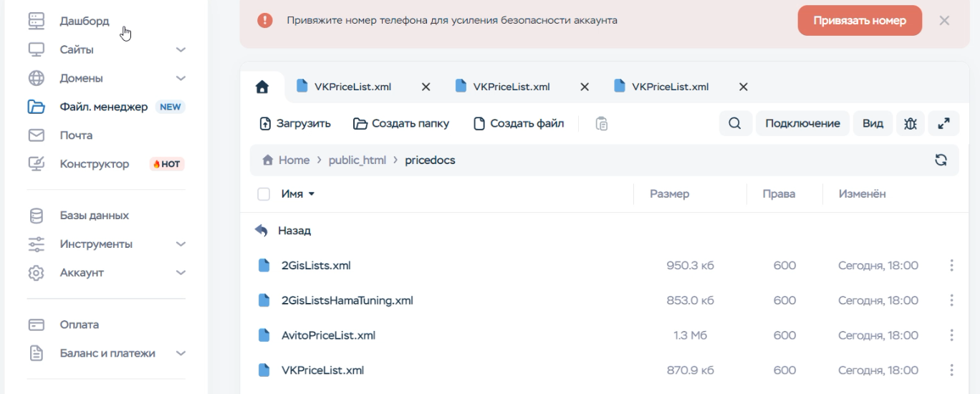Viewport: 980px width, 394px height.
Task: Click the Назад back arrow icon
Action: [262, 231]
